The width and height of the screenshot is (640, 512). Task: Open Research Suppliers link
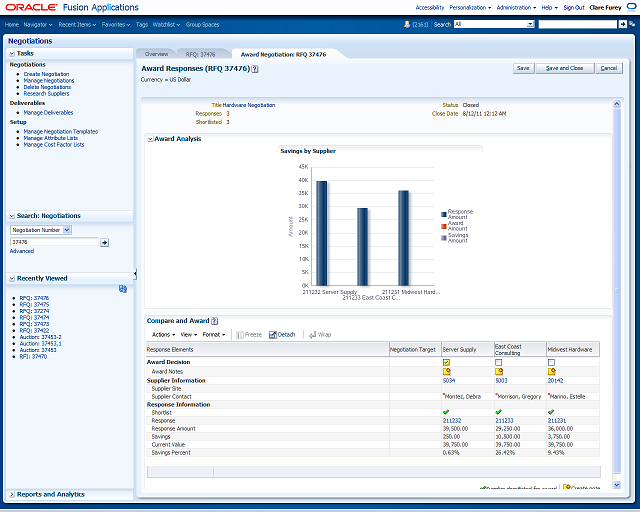47,94
